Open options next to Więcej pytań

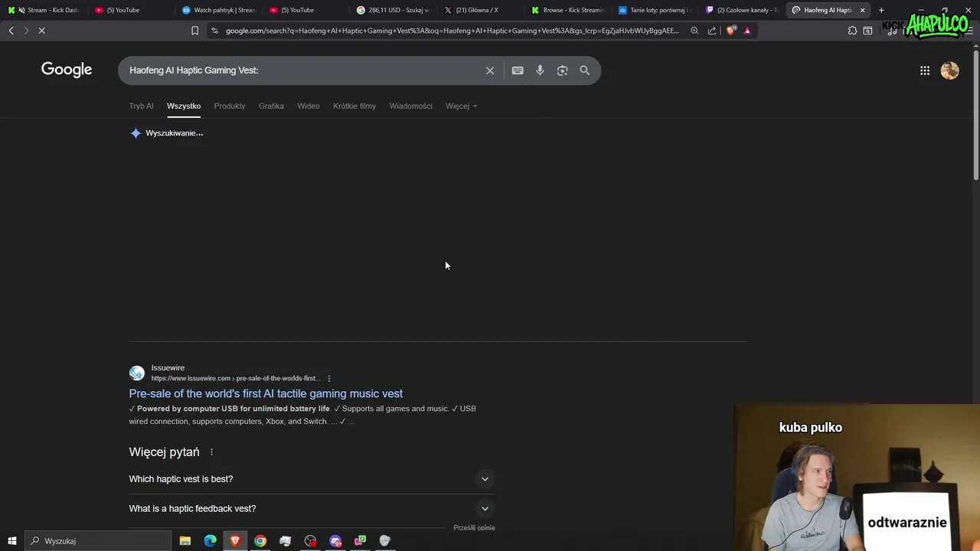pyautogui.click(x=212, y=452)
